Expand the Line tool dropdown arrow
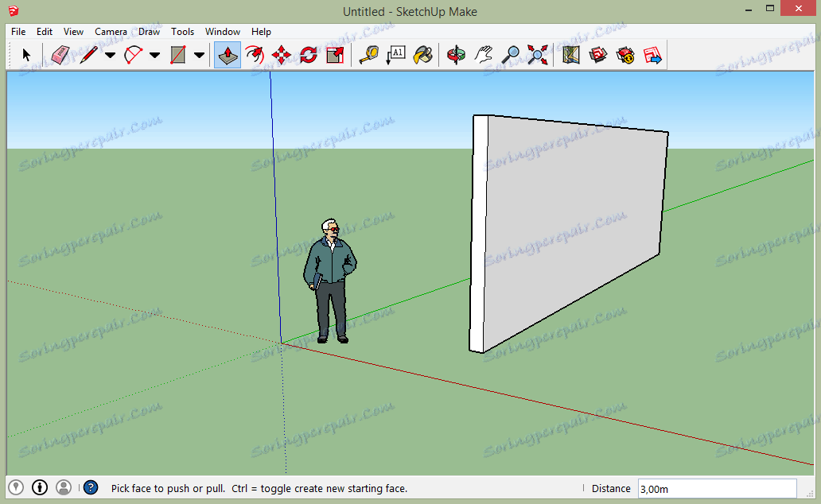Image resolution: width=821 pixels, height=504 pixels. tap(110, 56)
